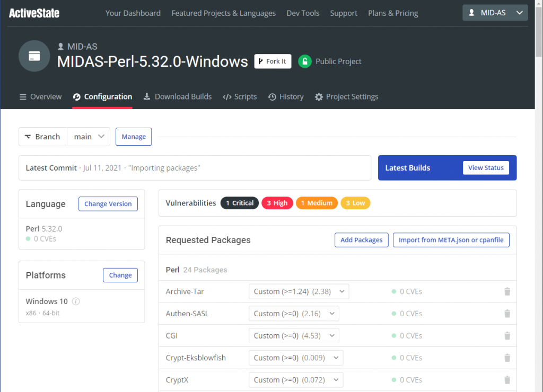Viewport: 543px width, 392px height.
Task: Click Add Packages button
Action: [361, 240]
